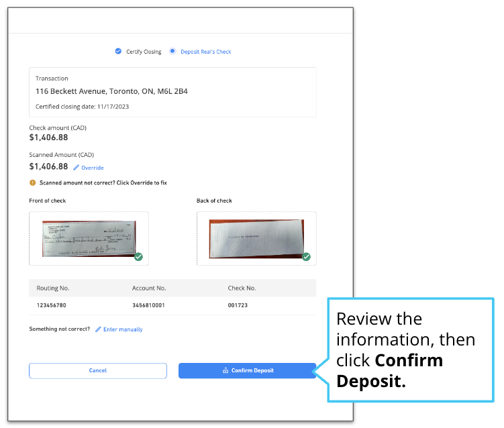504x428 pixels.
Task: Click the Scanned Amount (CAD) label
Action: tap(61, 155)
